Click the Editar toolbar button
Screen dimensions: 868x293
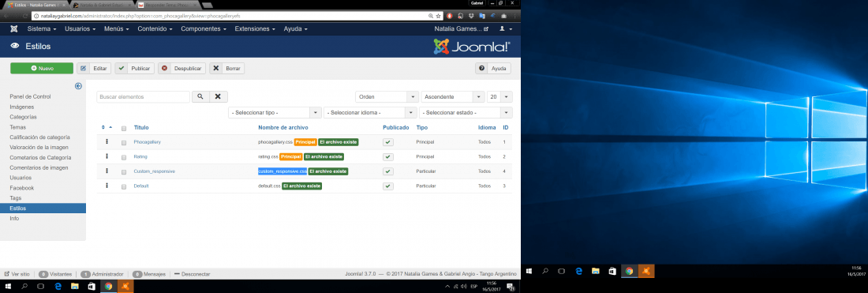94,68
